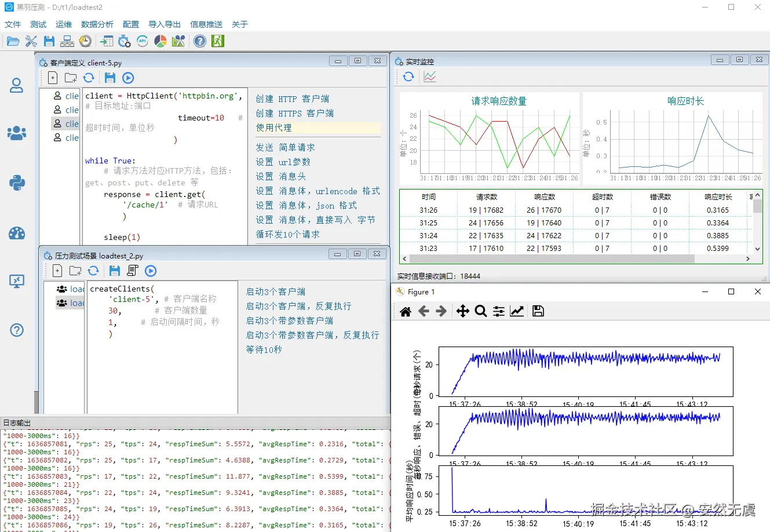
Task: Open the pie chart statistics icon
Action: coord(160,41)
